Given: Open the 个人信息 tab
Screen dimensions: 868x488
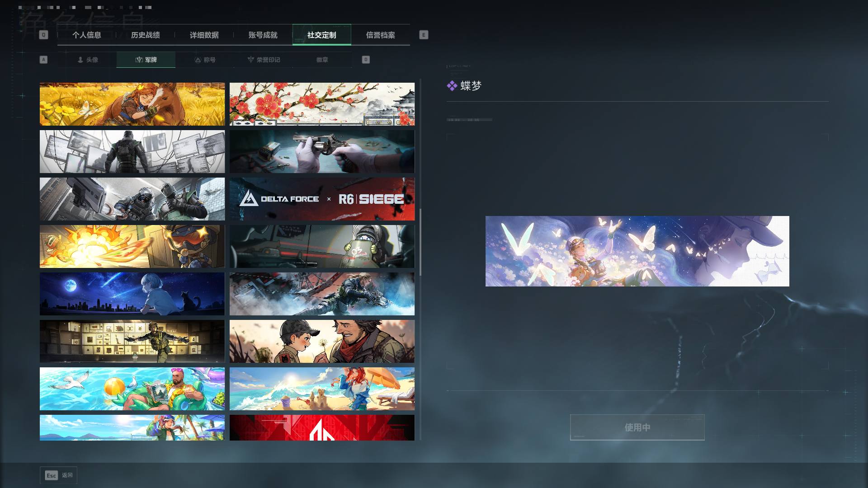Looking at the screenshot, I should pos(87,35).
